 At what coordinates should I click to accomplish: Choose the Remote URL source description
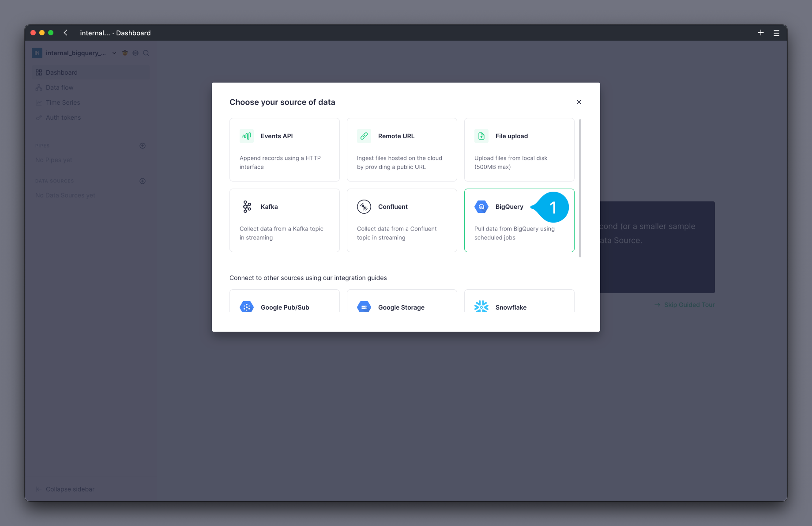[399, 163]
